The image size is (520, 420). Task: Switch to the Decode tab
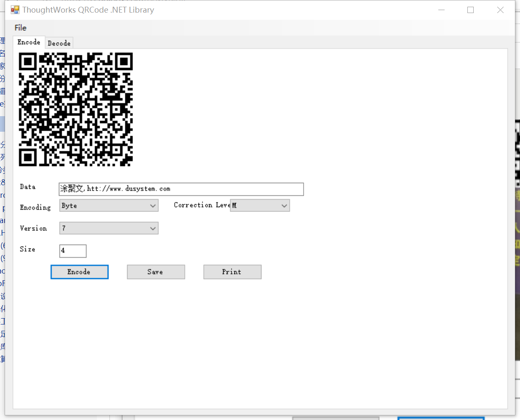point(59,43)
